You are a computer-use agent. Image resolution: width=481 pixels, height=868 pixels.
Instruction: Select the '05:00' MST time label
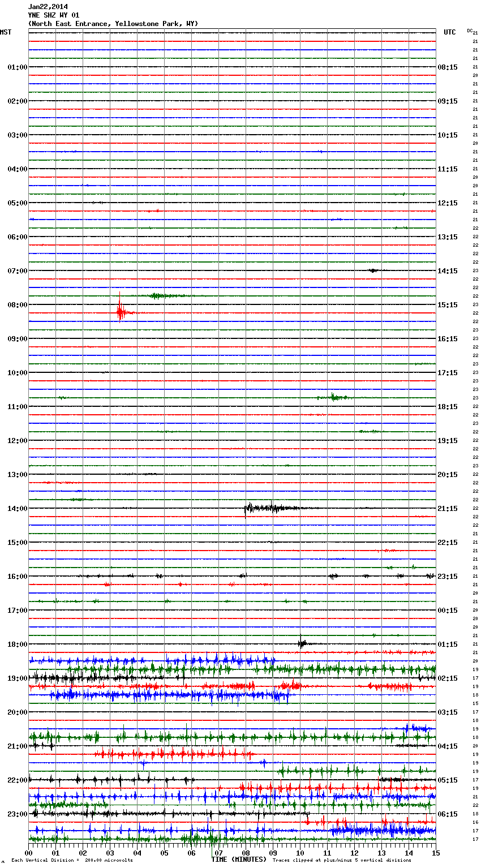pyautogui.click(x=18, y=203)
